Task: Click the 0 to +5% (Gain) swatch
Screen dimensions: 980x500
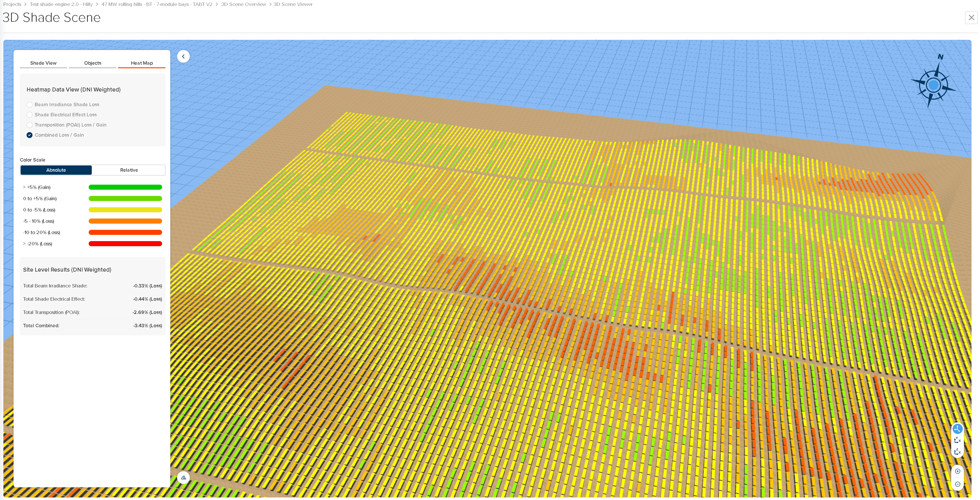Action: coord(125,198)
